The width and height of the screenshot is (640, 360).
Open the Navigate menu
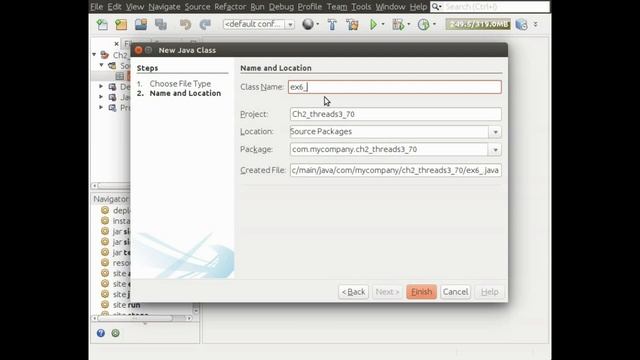pyautogui.click(x=164, y=7)
